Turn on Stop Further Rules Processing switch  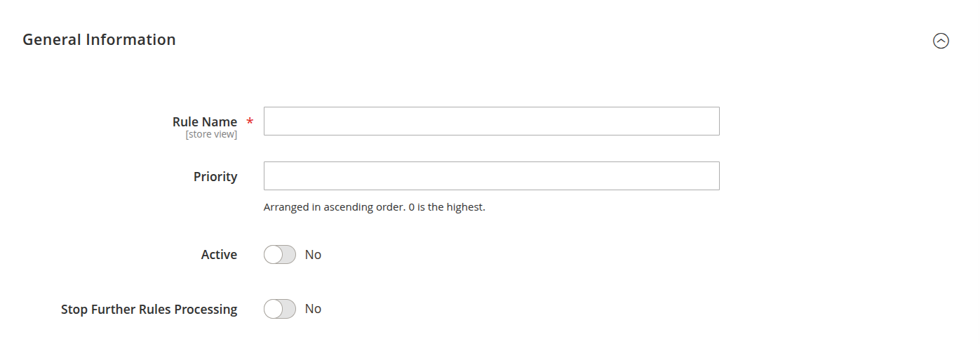[x=280, y=309]
